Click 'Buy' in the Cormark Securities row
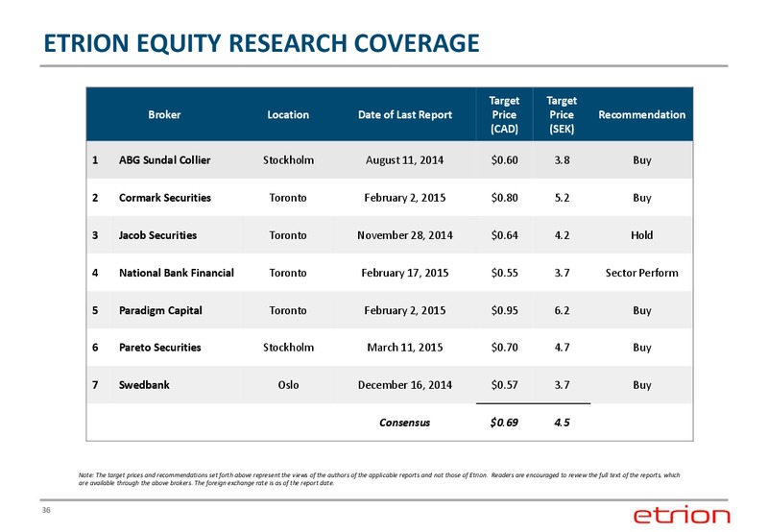 [642, 199]
